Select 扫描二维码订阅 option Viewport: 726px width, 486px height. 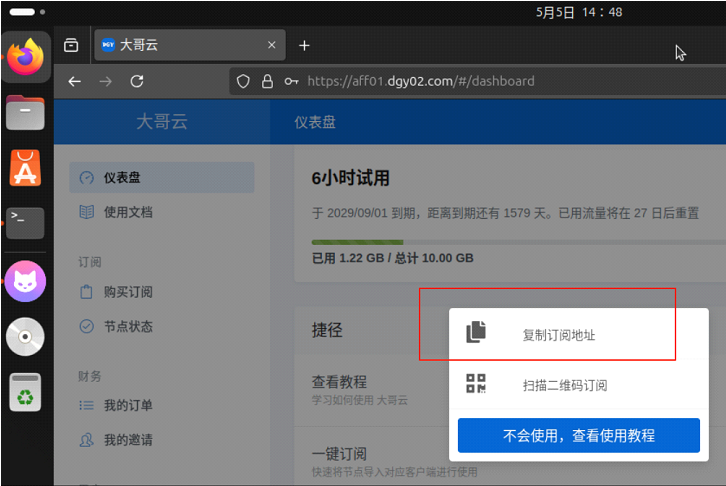coord(564,385)
